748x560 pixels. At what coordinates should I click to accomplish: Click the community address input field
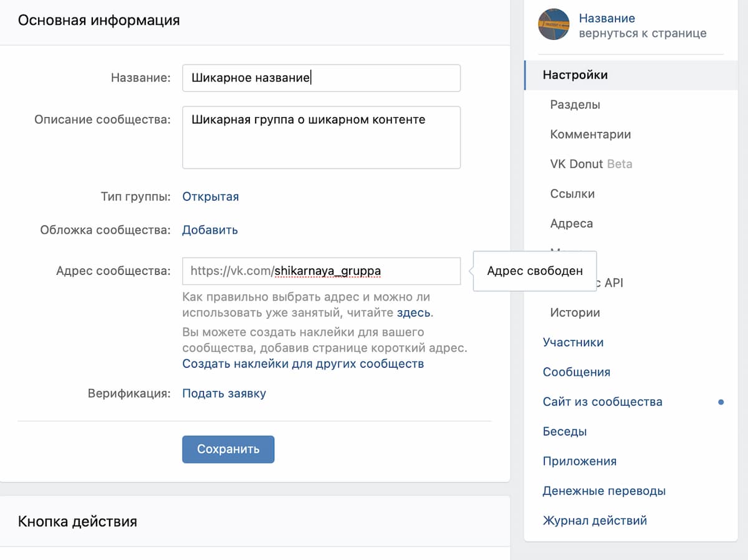(x=321, y=271)
